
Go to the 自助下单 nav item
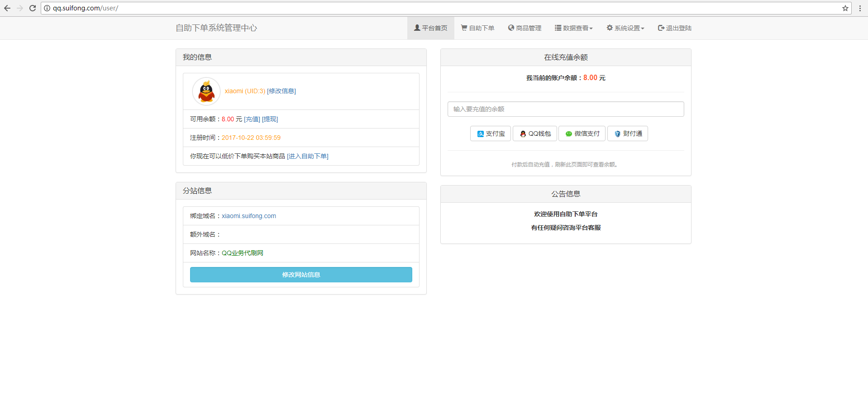(478, 28)
